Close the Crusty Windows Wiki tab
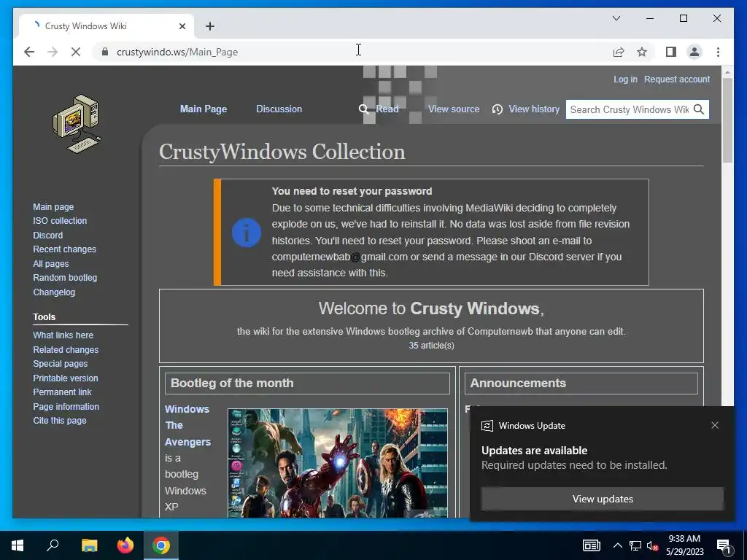747x560 pixels. click(182, 26)
